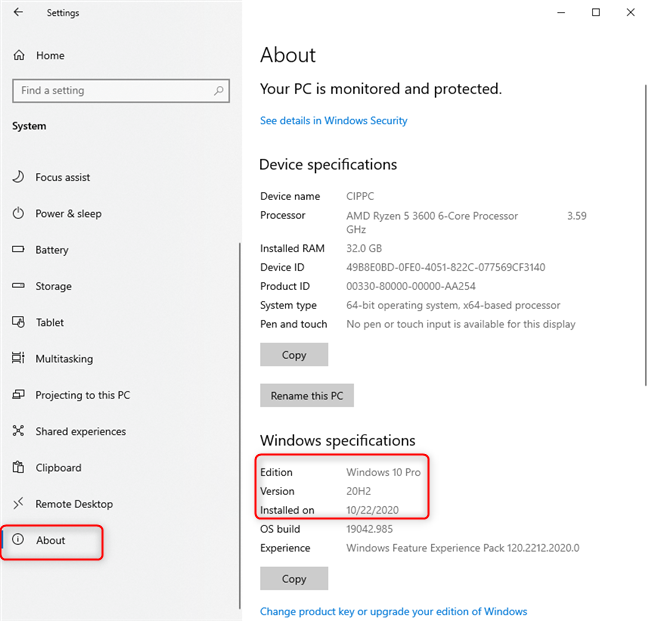
Task: Minimize the Settings window
Action: click(x=561, y=12)
